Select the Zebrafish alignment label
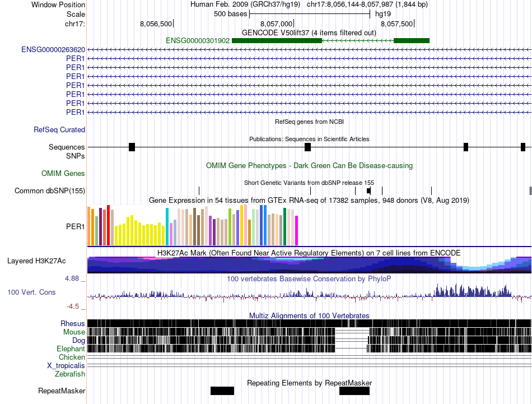 (69, 374)
